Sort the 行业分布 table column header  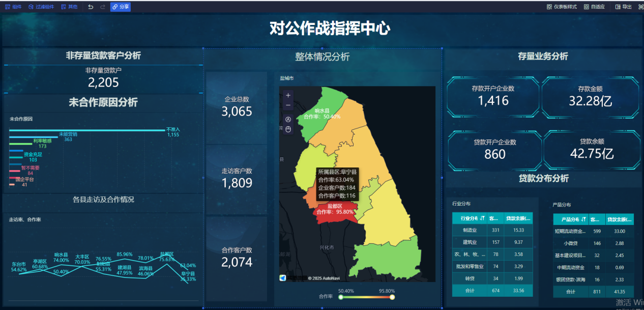[x=469, y=218]
